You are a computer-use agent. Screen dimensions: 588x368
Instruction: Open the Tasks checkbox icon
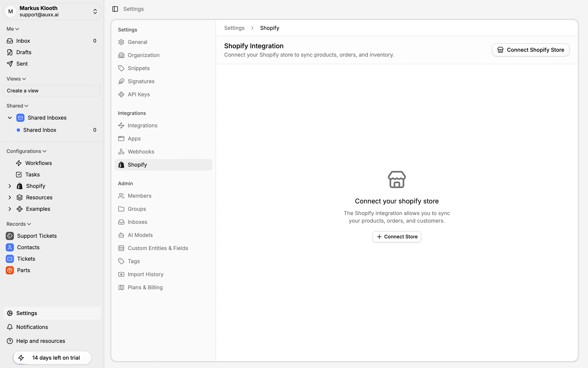click(x=19, y=175)
